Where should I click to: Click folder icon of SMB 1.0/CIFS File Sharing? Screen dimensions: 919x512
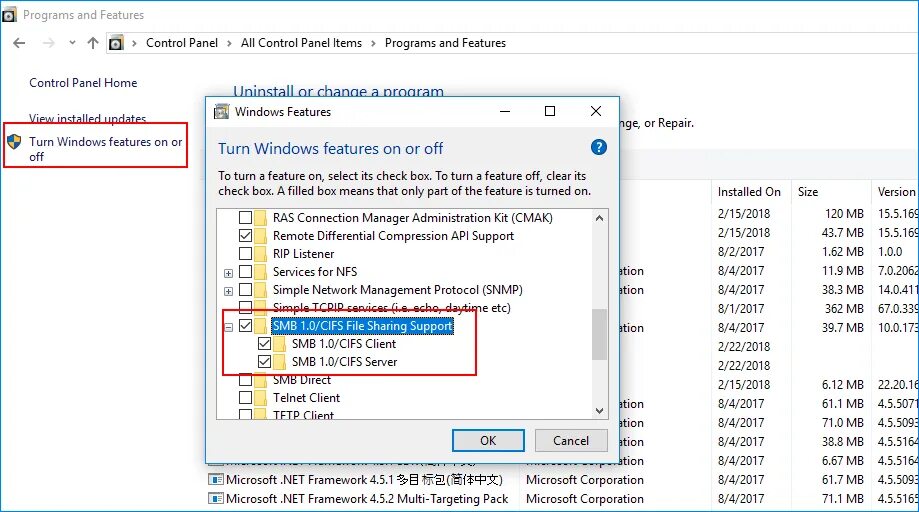coord(260,326)
